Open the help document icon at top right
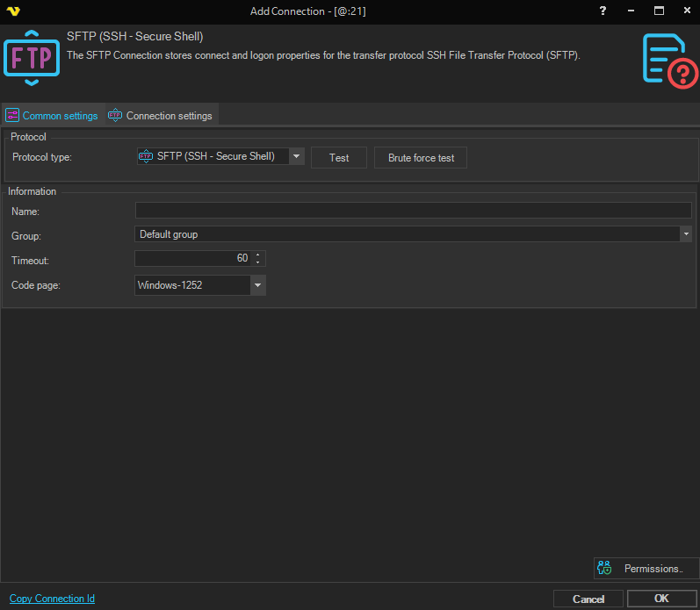The width and height of the screenshot is (700, 610). 669,61
